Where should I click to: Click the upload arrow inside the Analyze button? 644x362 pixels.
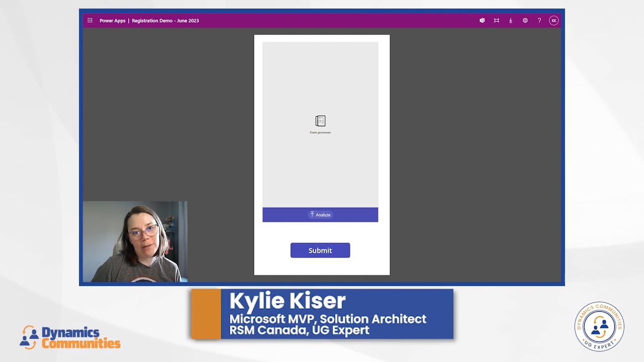click(312, 214)
